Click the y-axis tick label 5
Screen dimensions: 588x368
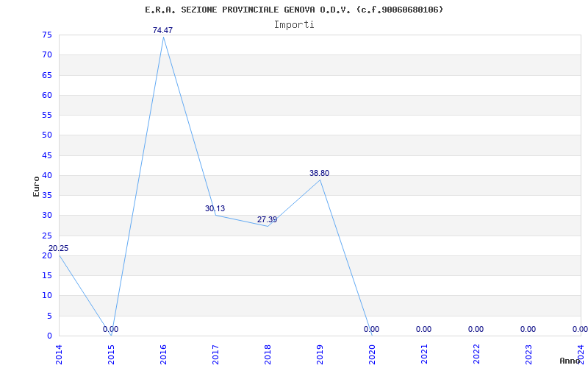[49, 316]
